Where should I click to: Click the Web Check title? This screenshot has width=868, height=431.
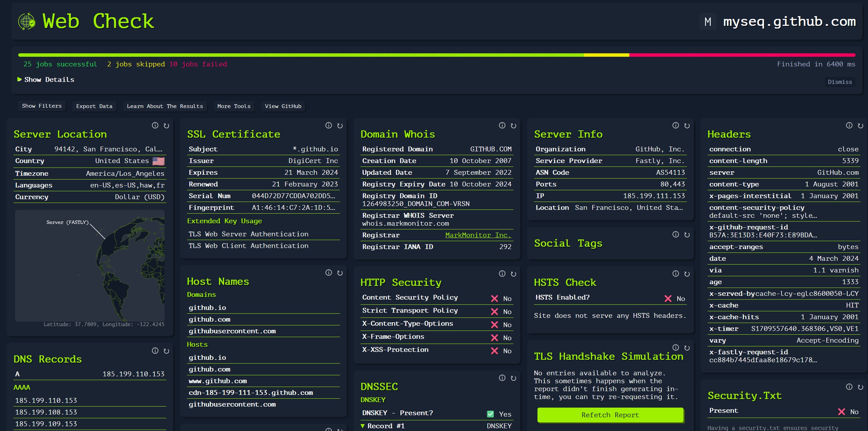pos(98,21)
